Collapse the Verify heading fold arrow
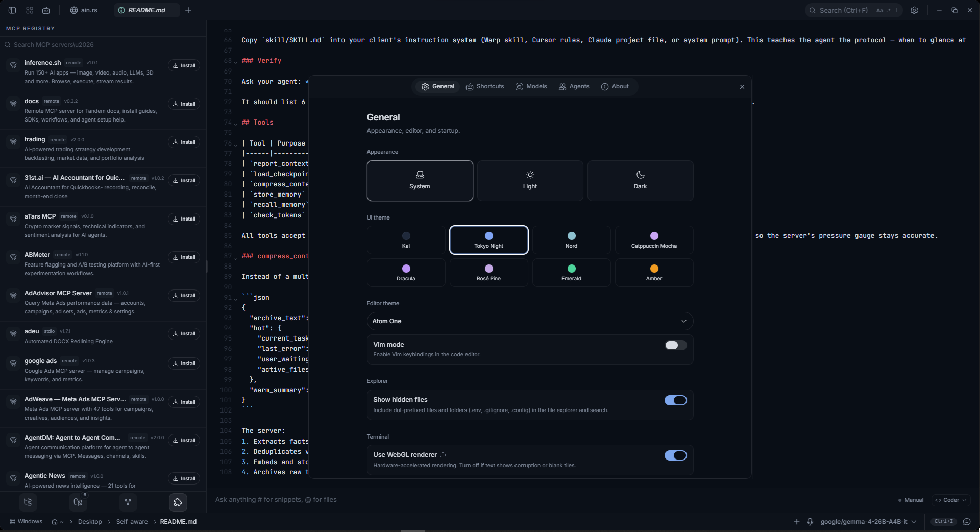This screenshot has width=980, height=532. 235,62
